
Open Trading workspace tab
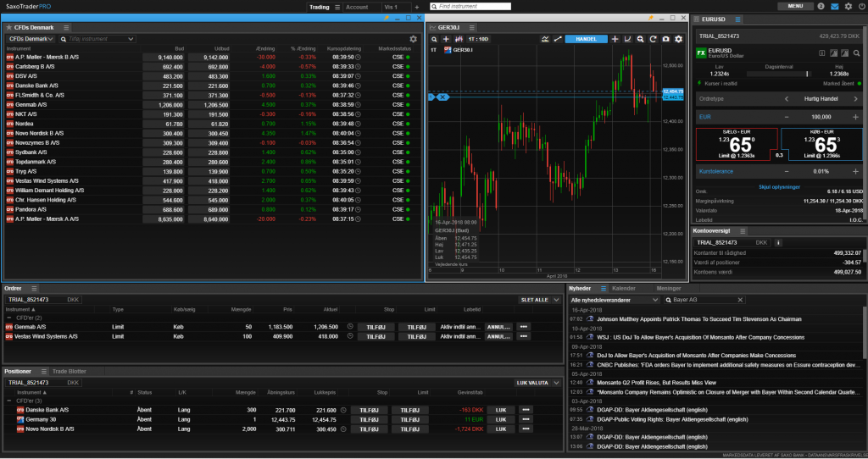(319, 7)
